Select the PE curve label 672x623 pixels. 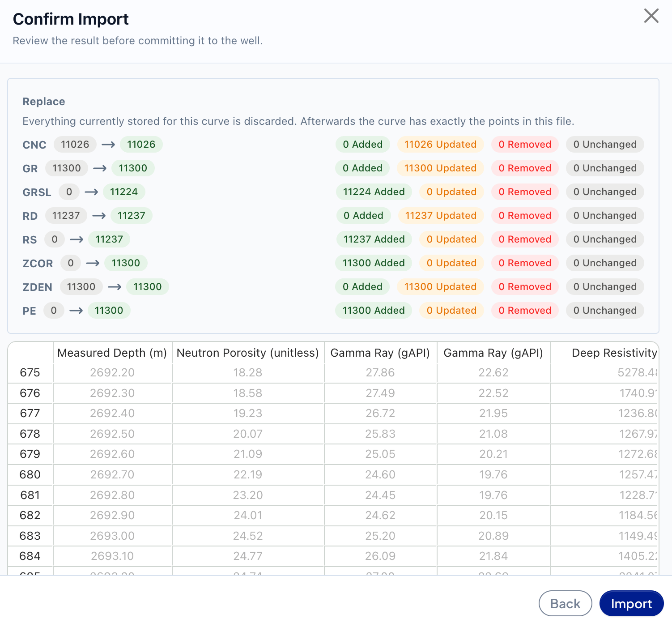29,311
